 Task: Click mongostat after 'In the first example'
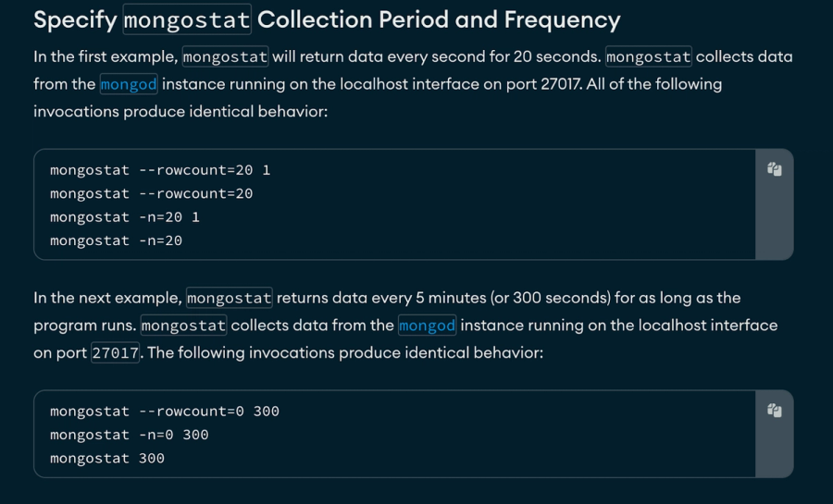(226, 57)
